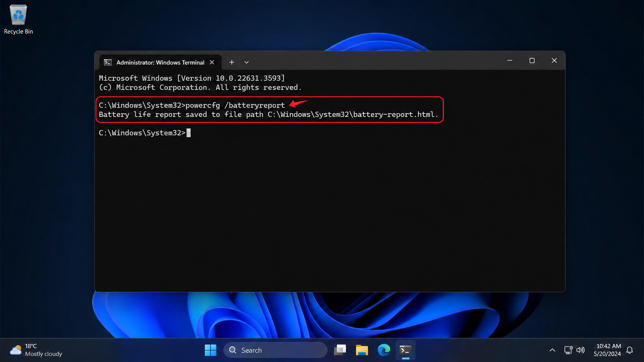The height and width of the screenshot is (362, 644).
Task: Open the notifications bell icon
Action: 630,350
